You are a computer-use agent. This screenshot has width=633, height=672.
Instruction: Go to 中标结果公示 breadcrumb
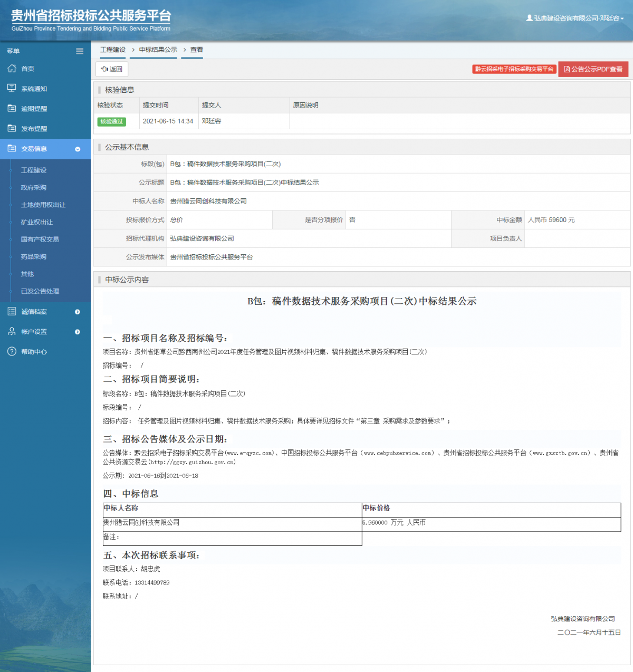point(158,50)
